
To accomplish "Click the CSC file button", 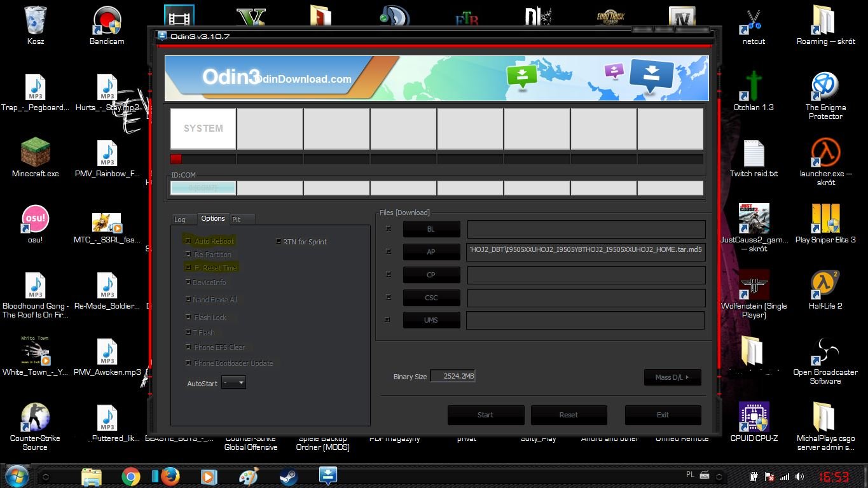I will tap(431, 297).
